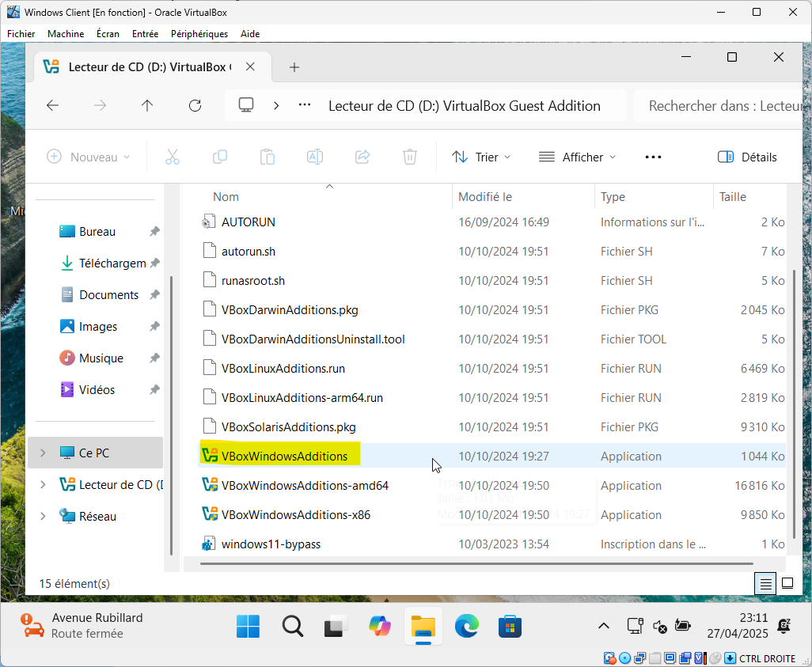Click the file list horizontal scrollbar
This screenshot has width=812, height=667.
click(x=476, y=563)
